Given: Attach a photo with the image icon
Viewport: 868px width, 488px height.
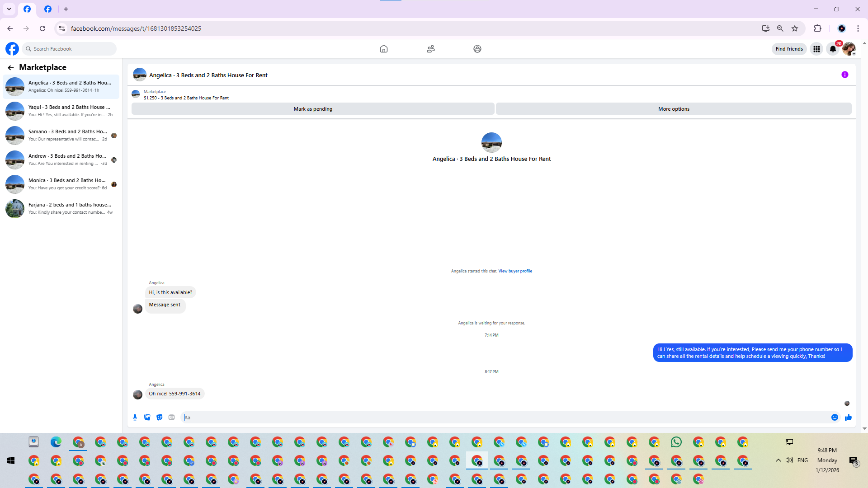Looking at the screenshot, I should coord(147,418).
